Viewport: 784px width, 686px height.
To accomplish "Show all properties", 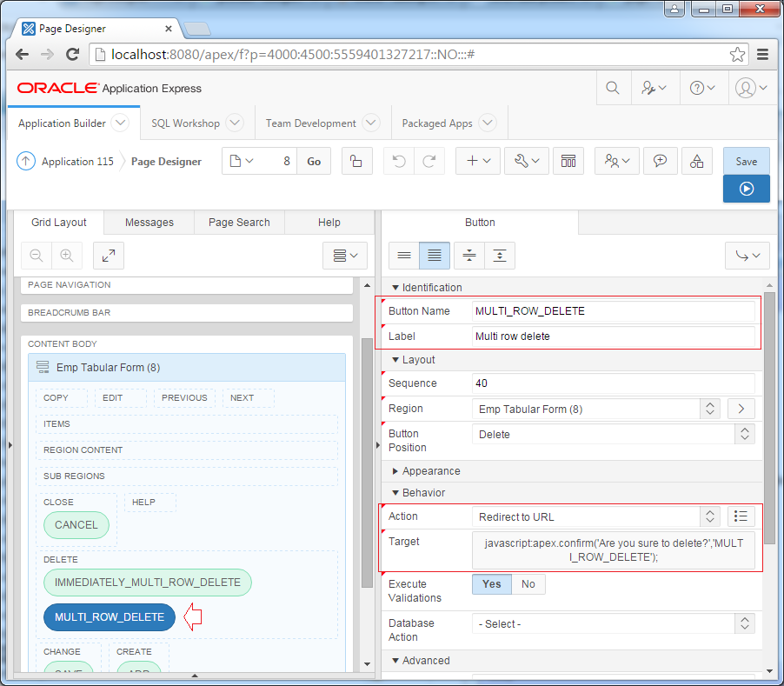I will point(435,256).
